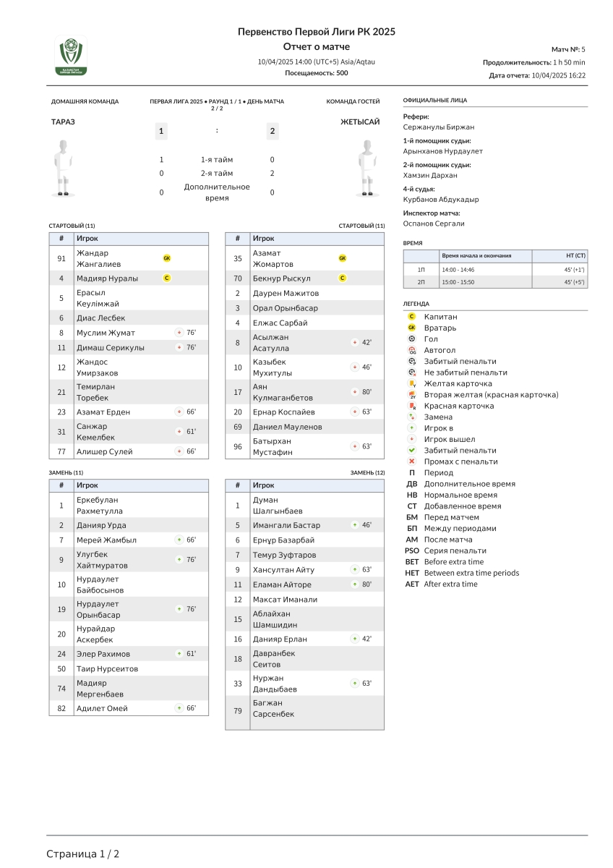Click substituted-in icon for Мерей Жамбыл
Screen dimensions: 613x868
[x=179, y=540]
